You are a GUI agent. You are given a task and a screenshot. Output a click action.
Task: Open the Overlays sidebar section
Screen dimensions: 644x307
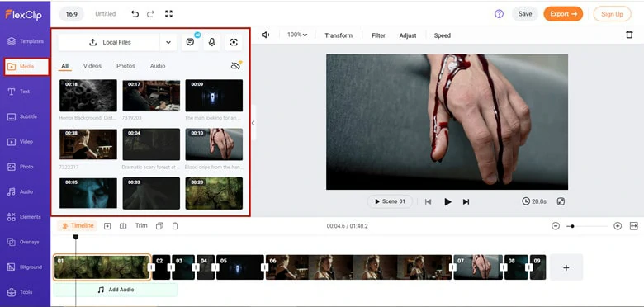click(x=24, y=242)
